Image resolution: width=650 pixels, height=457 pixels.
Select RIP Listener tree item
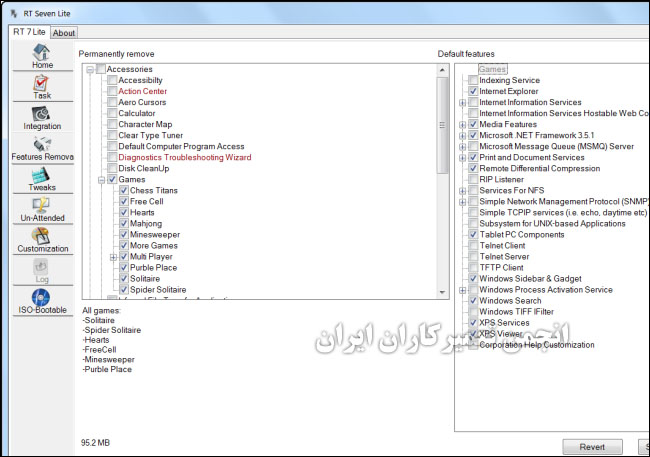pyautogui.click(x=501, y=180)
